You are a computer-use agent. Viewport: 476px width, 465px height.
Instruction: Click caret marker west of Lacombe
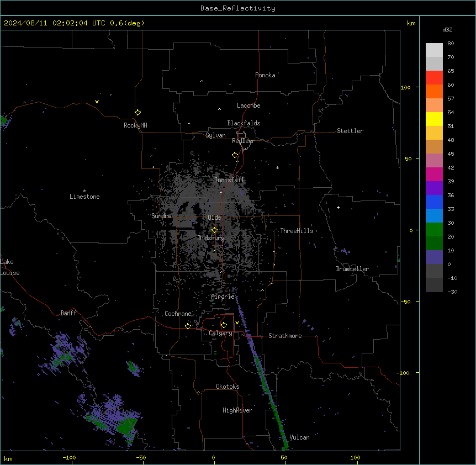pyautogui.click(x=219, y=109)
